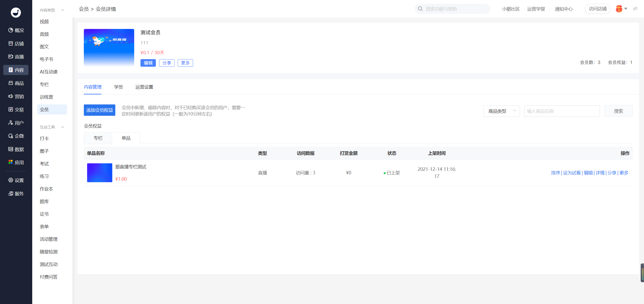Click 设为试看 for 鹅直播专栏测试
644x304 pixels.
click(x=572, y=173)
